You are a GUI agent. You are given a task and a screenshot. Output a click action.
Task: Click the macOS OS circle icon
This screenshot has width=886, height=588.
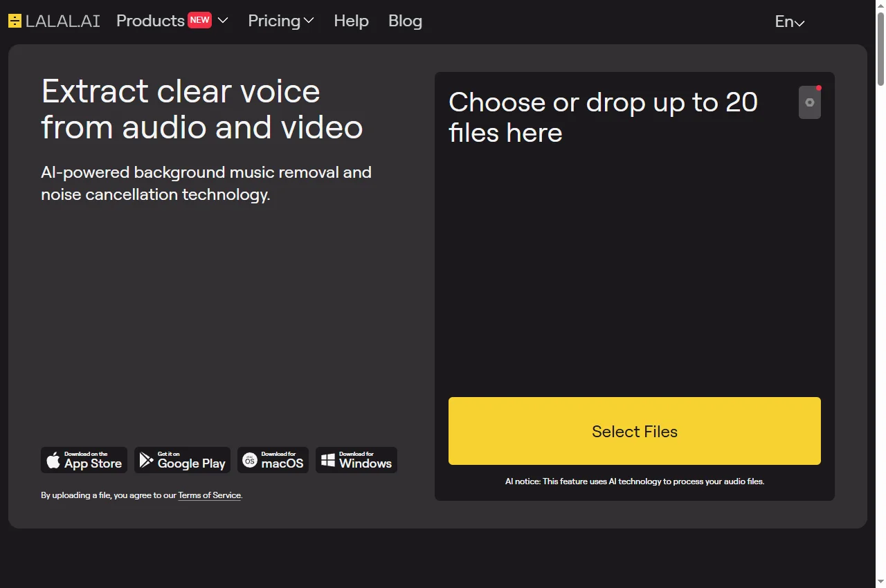coord(250,460)
